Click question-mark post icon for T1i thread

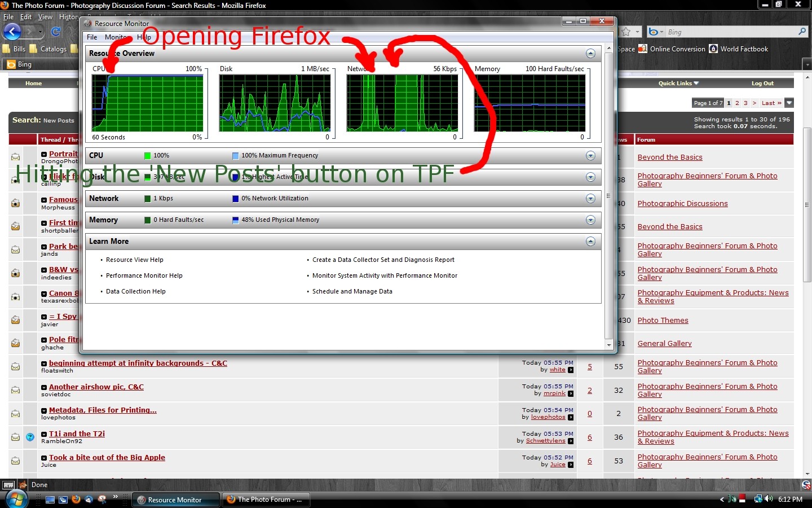pos(30,437)
